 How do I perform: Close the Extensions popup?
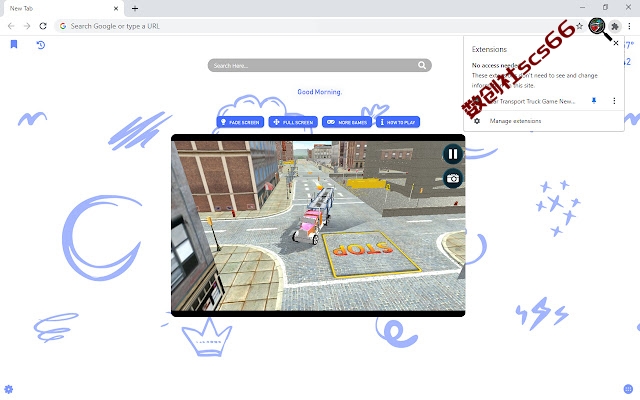coord(616,43)
